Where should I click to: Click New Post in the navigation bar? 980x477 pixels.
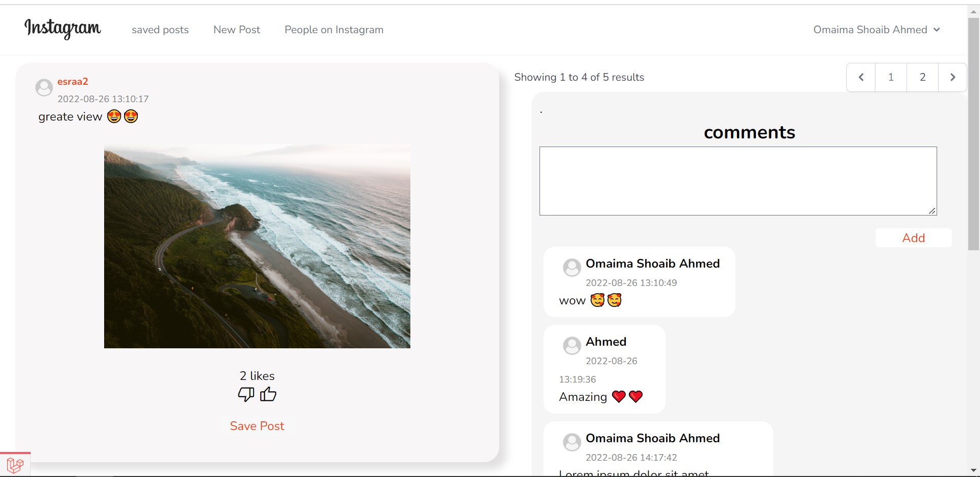pyautogui.click(x=236, y=30)
